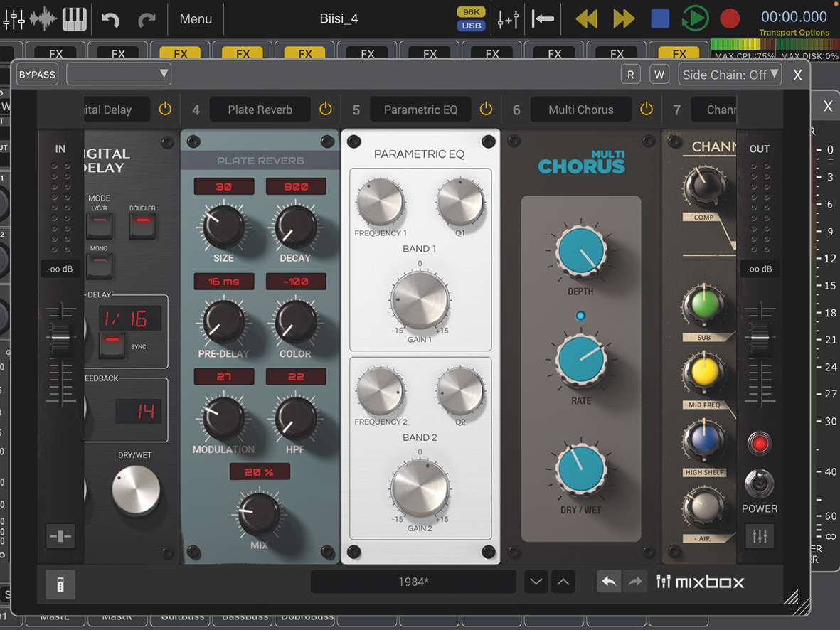This screenshot has height=630, width=840.
Task: Click the mixer icon below the POWER switch
Action: coord(760,535)
